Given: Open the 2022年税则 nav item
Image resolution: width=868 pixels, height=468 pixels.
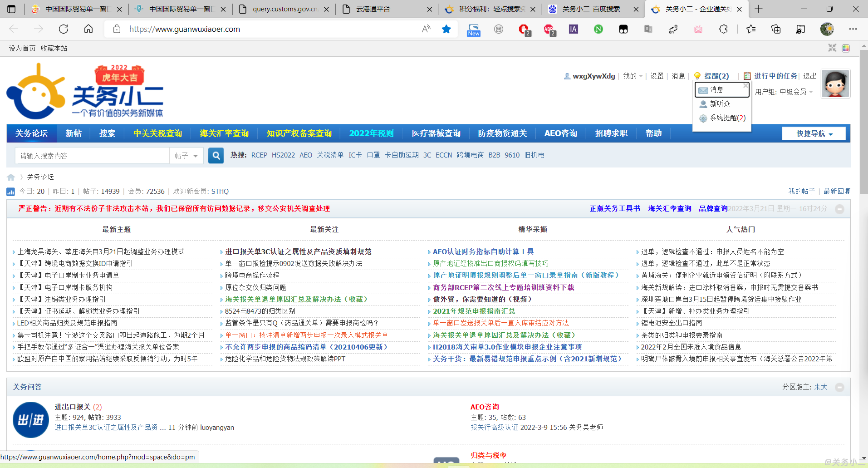Looking at the screenshot, I should (371, 133).
